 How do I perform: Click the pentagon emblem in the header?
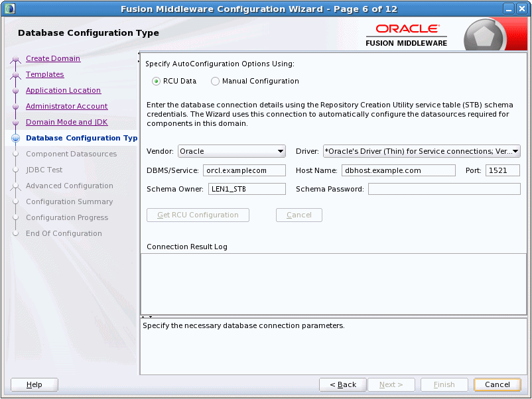click(483, 36)
